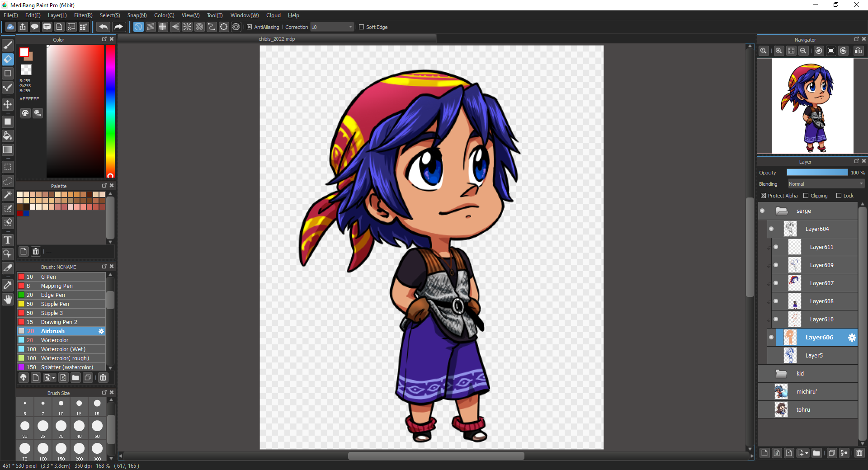The image size is (868, 470).
Task: Delete the selected layer with trash icon
Action: pos(859,453)
